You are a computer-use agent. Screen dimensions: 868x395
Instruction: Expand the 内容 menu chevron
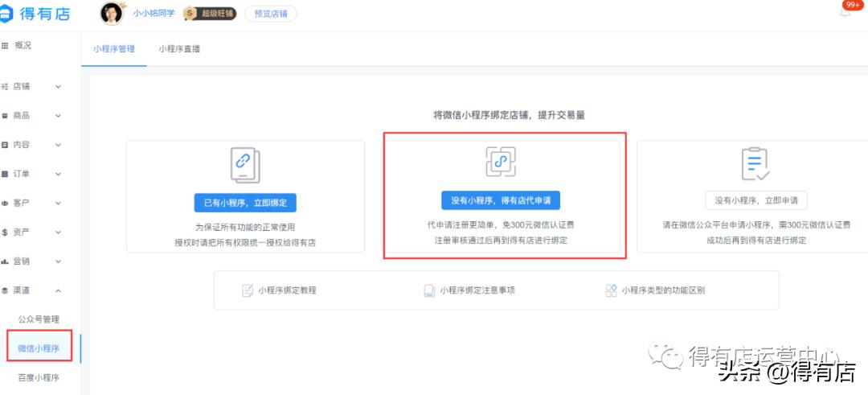click(58, 145)
